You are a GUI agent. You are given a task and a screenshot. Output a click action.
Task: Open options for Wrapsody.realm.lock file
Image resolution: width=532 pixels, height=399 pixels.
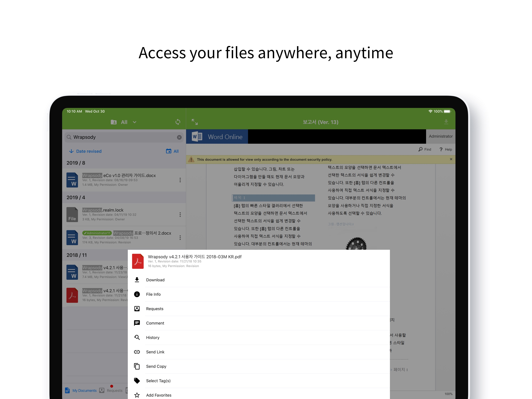(180, 215)
